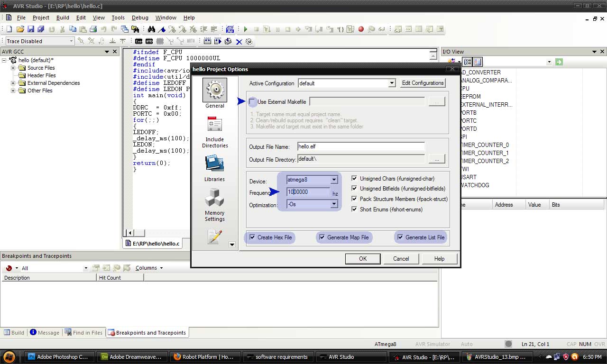The width and height of the screenshot is (607, 364).
Task: Toggle Pack Structure Members (-fpack-struct) checkbox
Action: (x=354, y=199)
